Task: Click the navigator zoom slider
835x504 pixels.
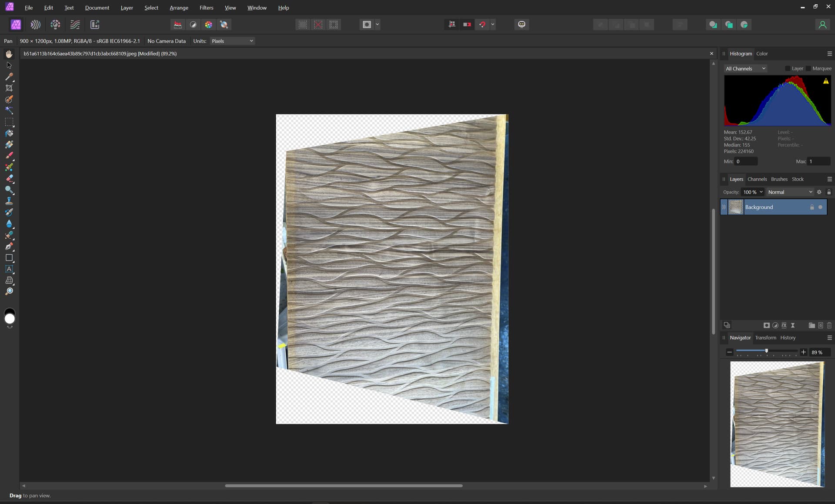Action: (766, 351)
